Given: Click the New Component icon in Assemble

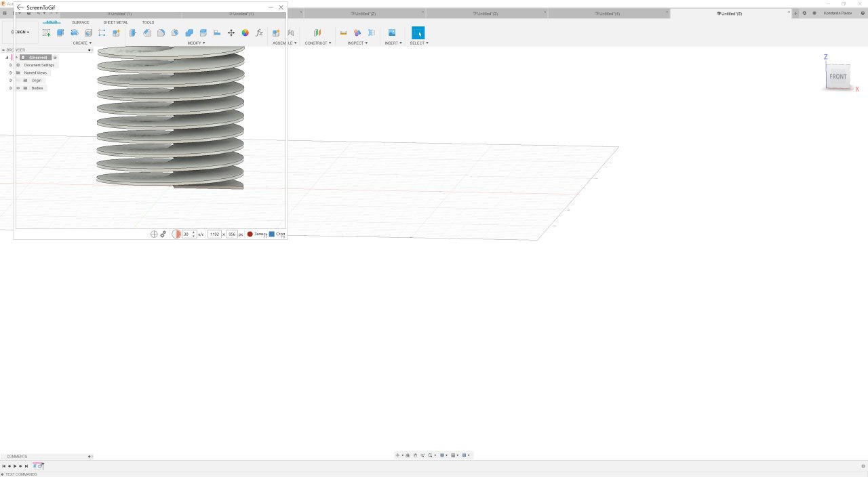Looking at the screenshot, I should pos(276,33).
